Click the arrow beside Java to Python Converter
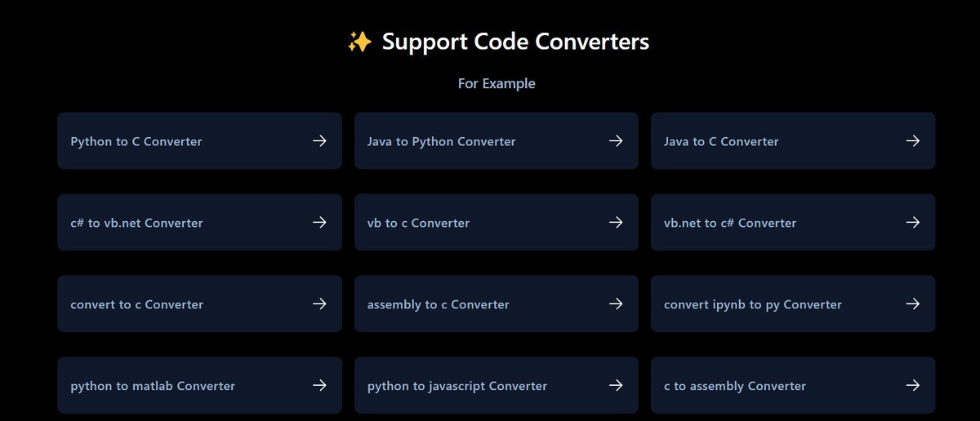The height and width of the screenshot is (421, 980). [616, 141]
